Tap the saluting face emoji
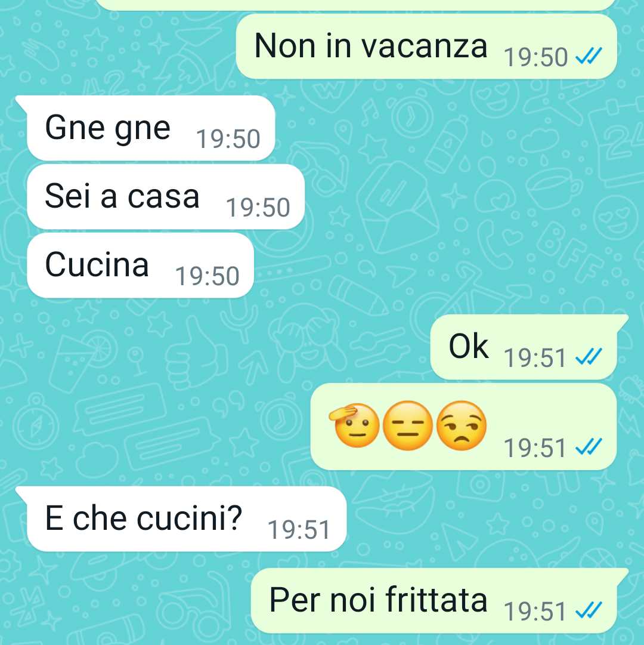 pos(355,425)
